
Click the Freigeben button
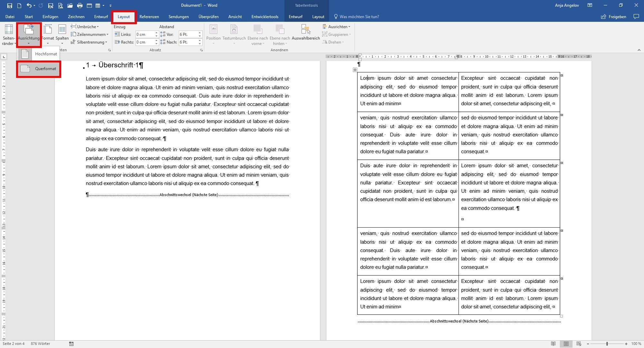pos(613,16)
